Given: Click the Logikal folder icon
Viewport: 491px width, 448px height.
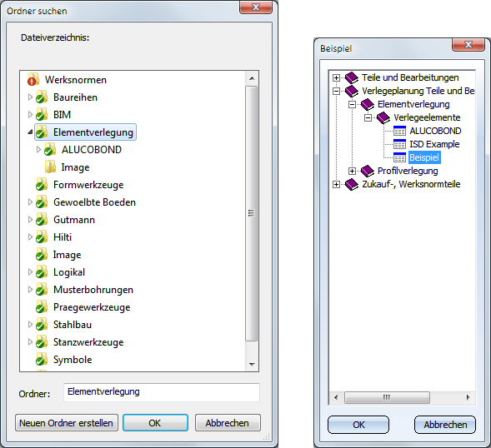Looking at the screenshot, I should click(x=42, y=272).
